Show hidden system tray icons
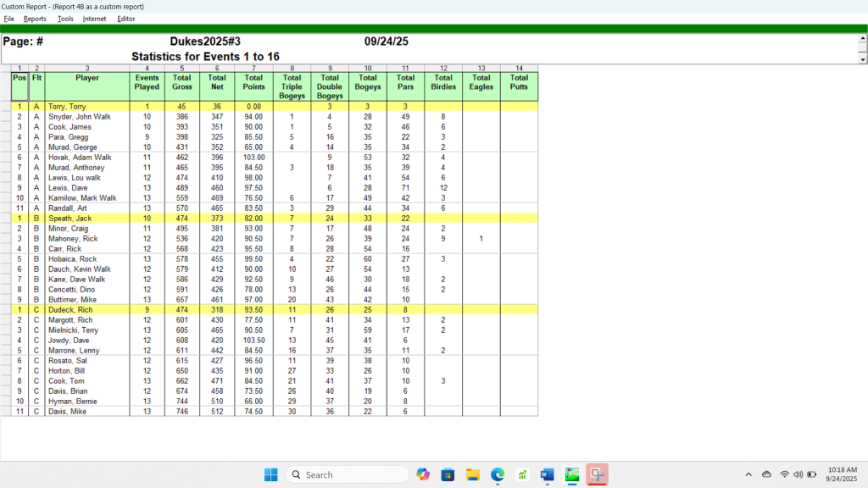 pyautogui.click(x=748, y=474)
